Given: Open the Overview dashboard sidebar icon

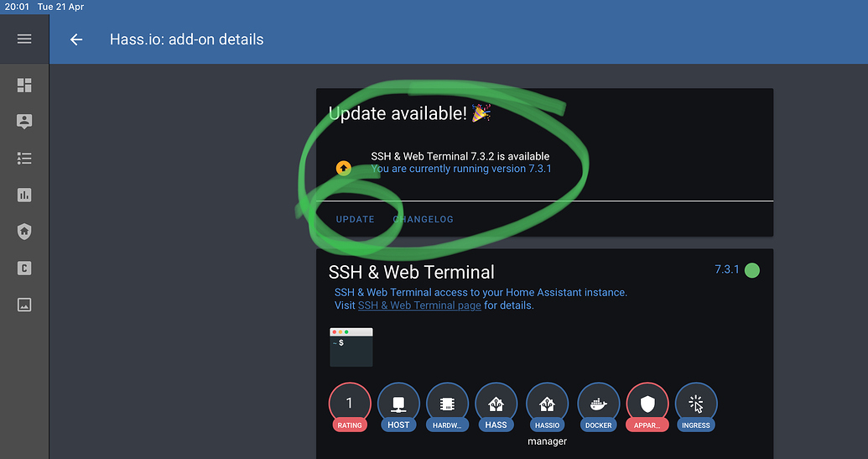Looking at the screenshot, I should click(x=24, y=85).
